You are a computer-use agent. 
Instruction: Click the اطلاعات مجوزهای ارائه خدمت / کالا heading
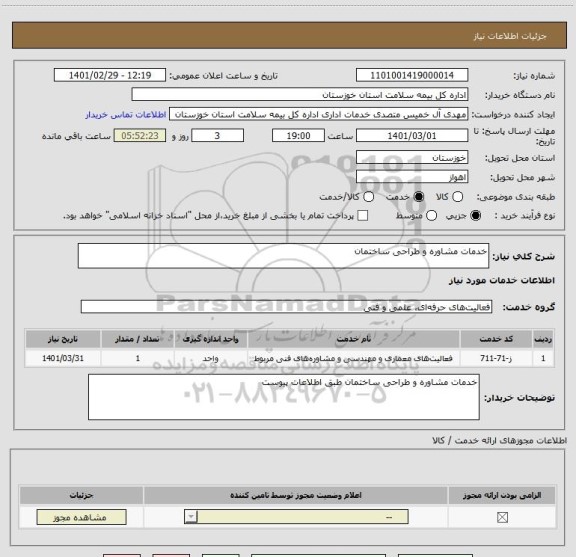pyautogui.click(x=499, y=440)
